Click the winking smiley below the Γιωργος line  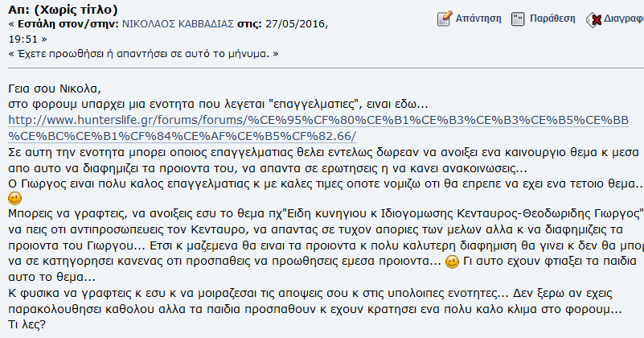(14, 199)
